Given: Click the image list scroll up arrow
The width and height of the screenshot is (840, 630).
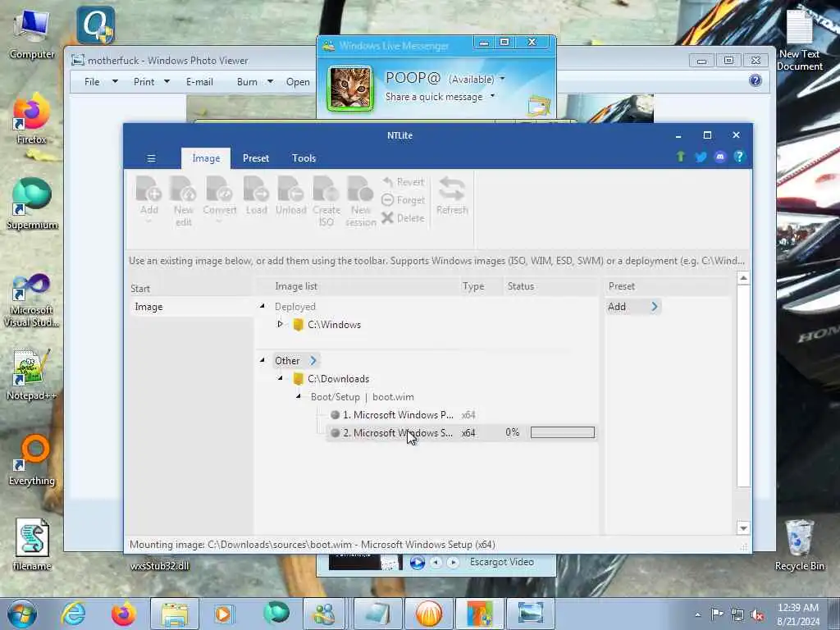Looking at the screenshot, I should tap(743, 278).
